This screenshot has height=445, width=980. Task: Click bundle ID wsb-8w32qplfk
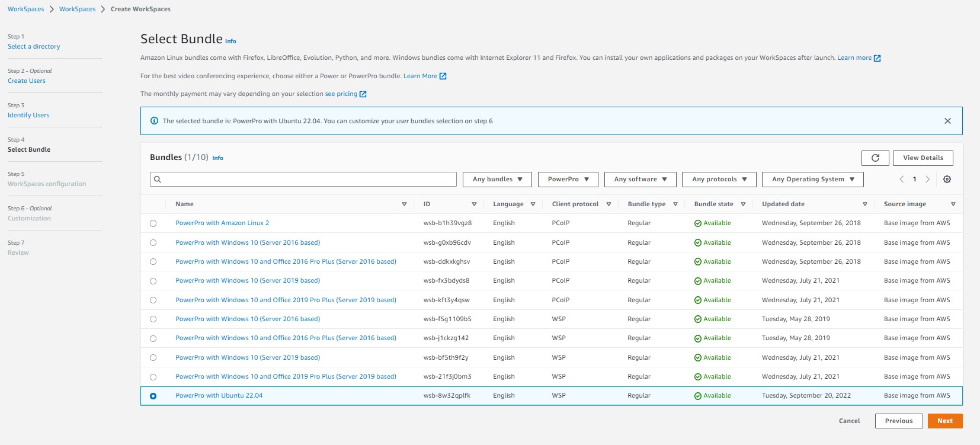(x=447, y=395)
